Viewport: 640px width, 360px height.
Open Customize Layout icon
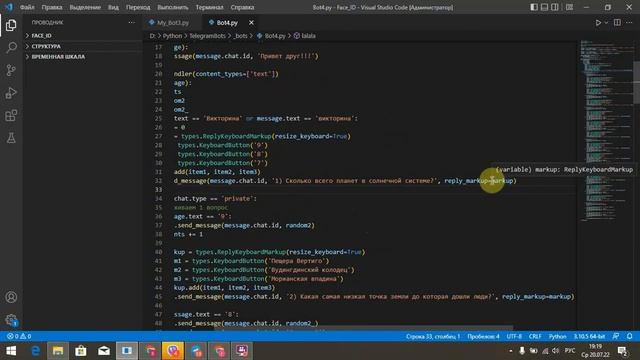569,7
